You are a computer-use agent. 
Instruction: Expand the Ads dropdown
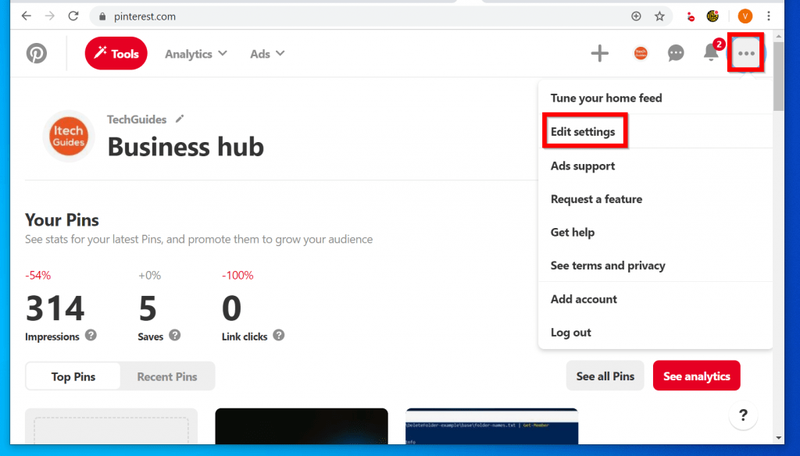[x=267, y=54]
